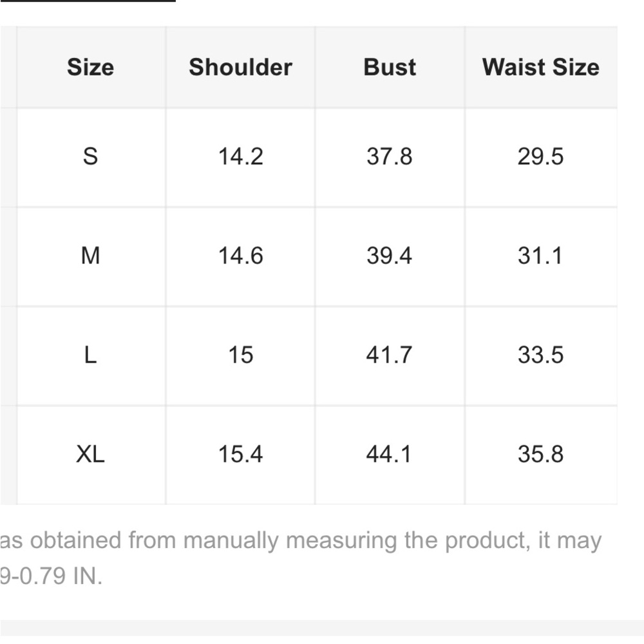Select bust value 39.4 for size M
644x644 pixels.
[x=390, y=256]
